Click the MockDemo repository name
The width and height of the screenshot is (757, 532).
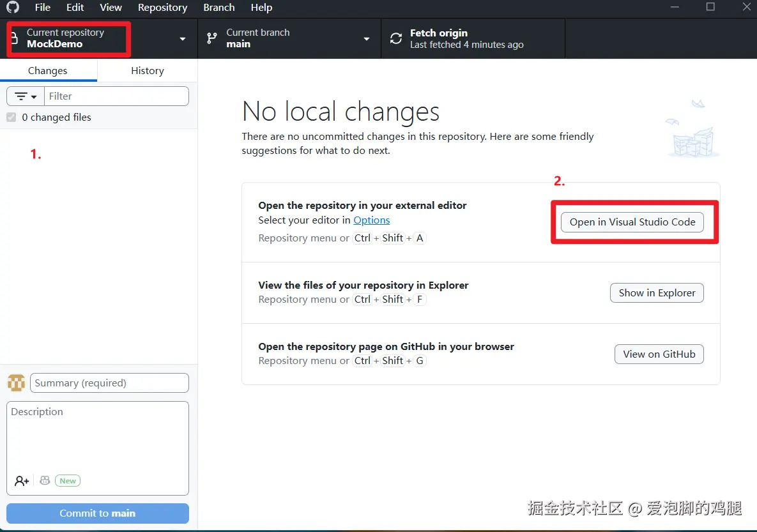click(54, 44)
